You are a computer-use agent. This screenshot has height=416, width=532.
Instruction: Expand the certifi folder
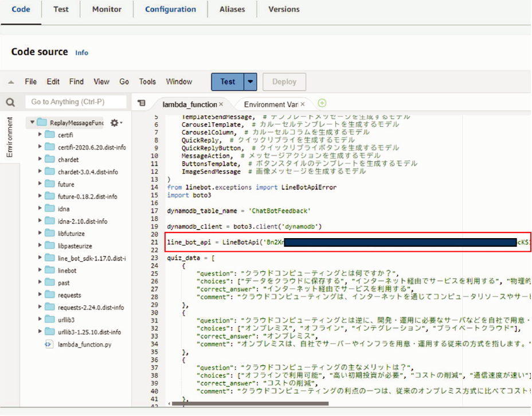(40, 135)
